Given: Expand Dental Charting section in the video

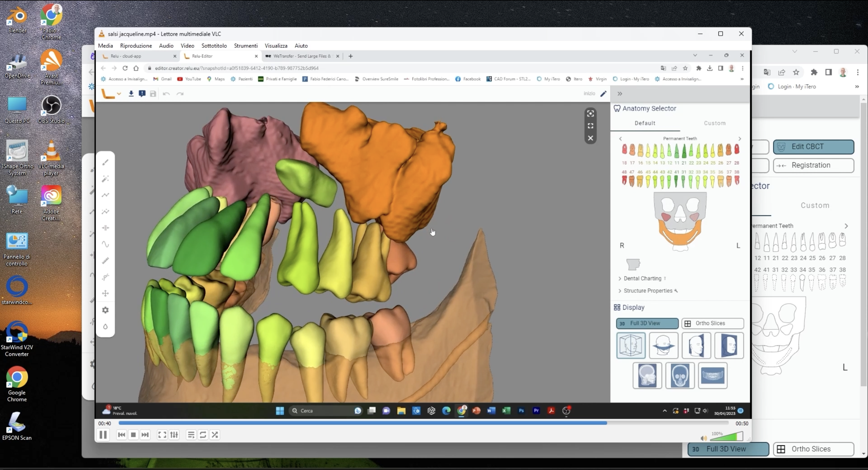Looking at the screenshot, I should click(x=642, y=278).
